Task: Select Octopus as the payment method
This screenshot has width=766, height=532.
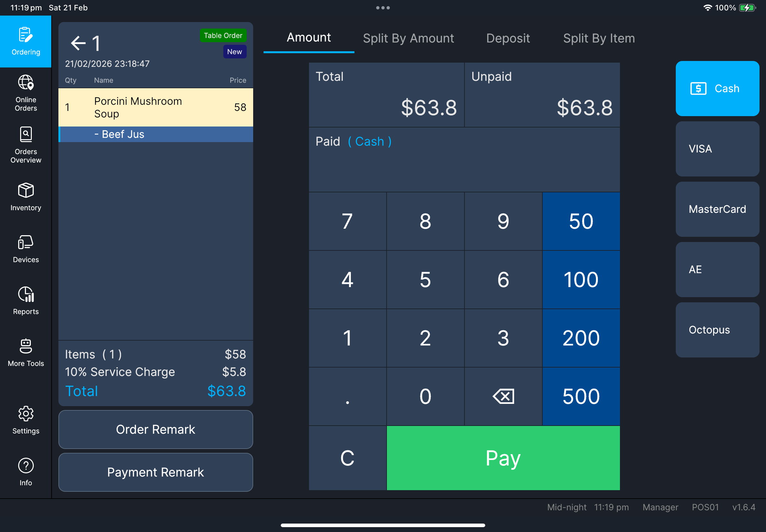Action: tap(717, 330)
